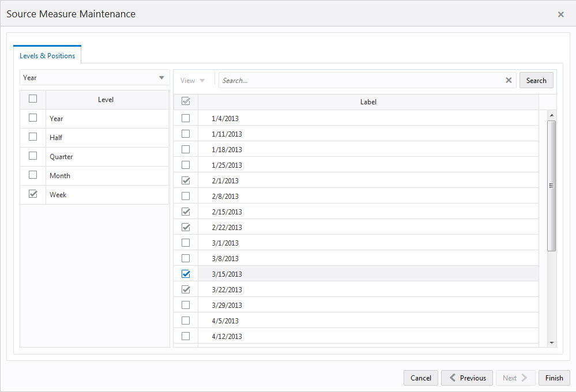Select the Half row label text
The height and width of the screenshot is (392, 576).
pyautogui.click(x=56, y=137)
